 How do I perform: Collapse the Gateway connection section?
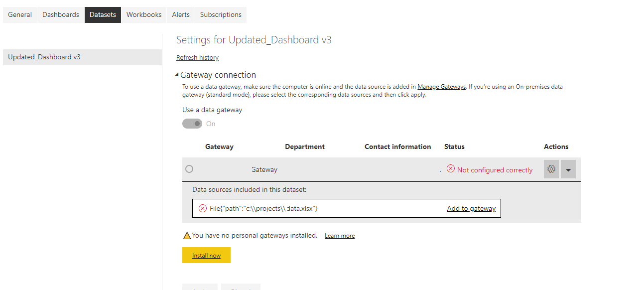click(x=177, y=75)
